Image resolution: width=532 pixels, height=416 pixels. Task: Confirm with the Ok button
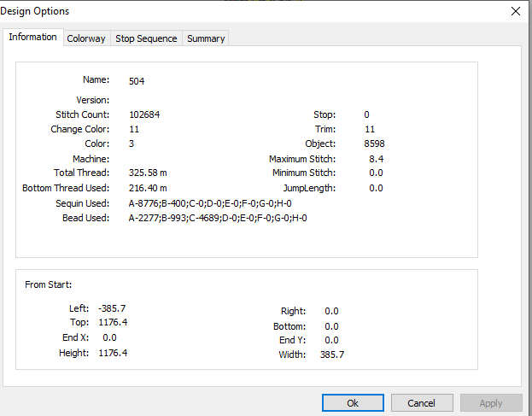353,403
